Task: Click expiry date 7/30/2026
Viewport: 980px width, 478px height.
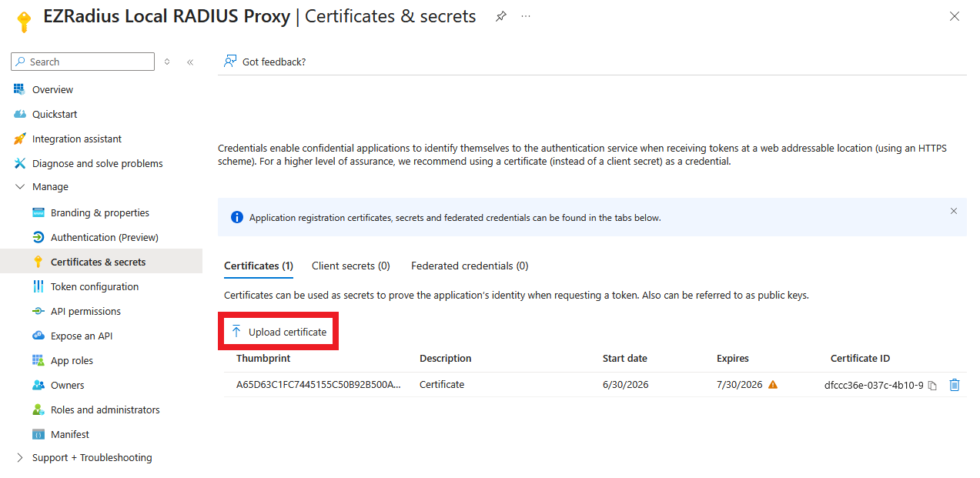Action: [740, 384]
